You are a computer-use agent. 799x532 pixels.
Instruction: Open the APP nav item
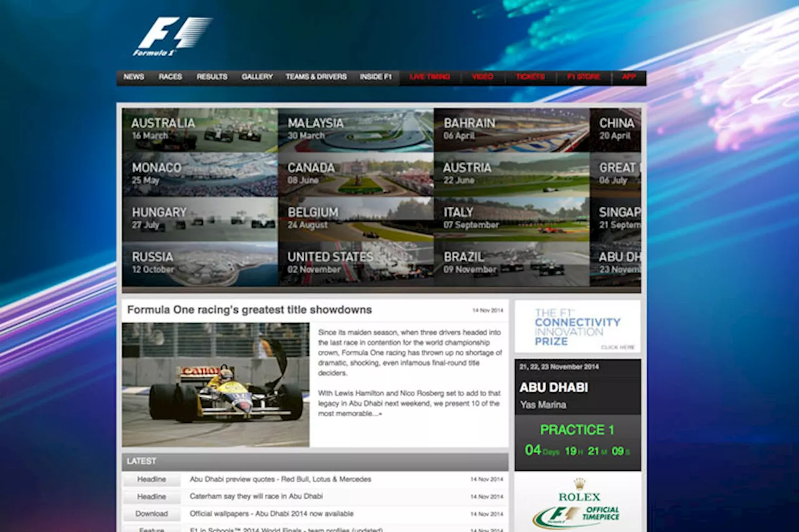(x=629, y=77)
